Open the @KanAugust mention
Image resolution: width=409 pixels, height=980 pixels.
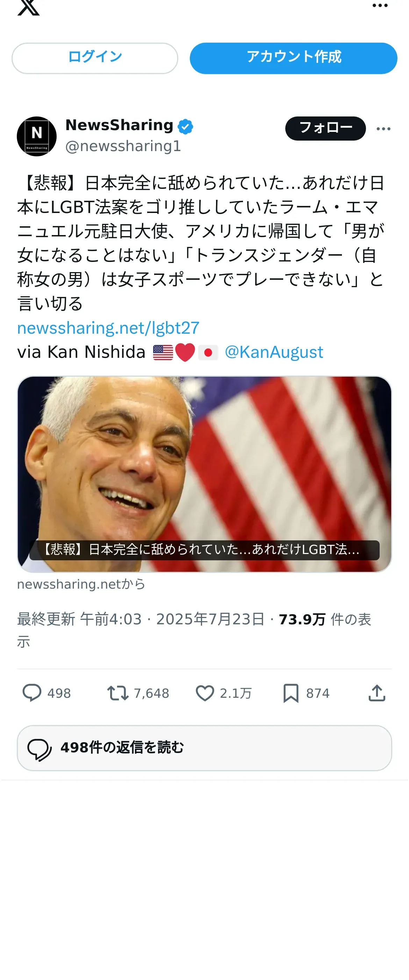(274, 352)
